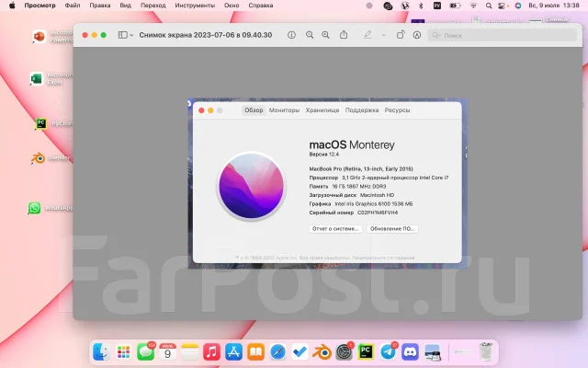Screen dimensions: 588x368
Task: Open Books from the Dock
Action: click(255, 351)
